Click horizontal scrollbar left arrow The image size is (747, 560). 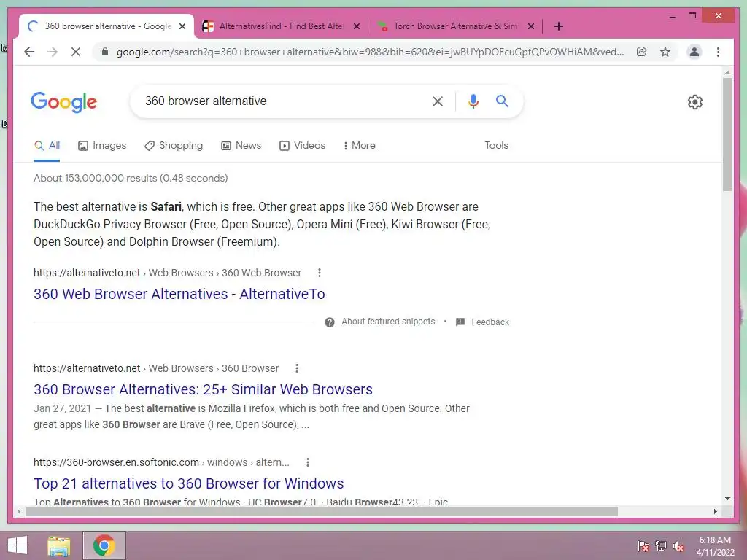point(19,511)
